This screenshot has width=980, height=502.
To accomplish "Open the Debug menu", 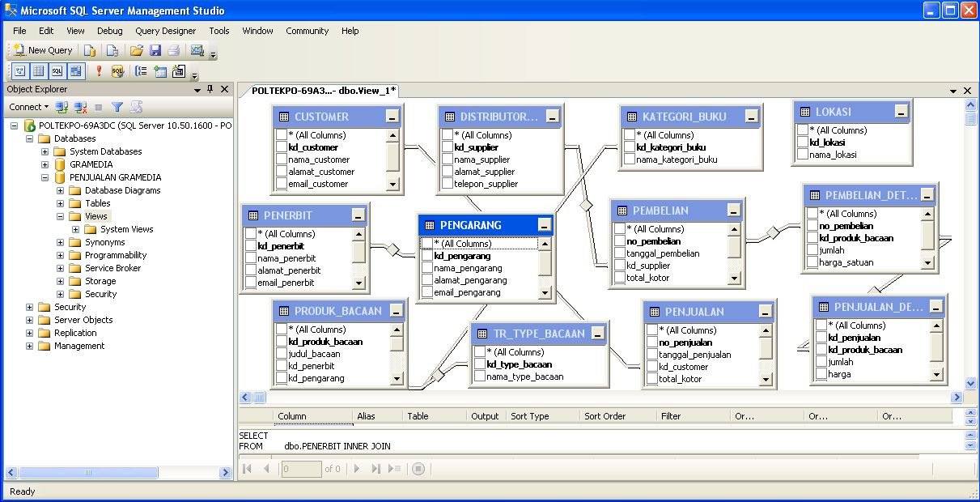I will tap(110, 31).
